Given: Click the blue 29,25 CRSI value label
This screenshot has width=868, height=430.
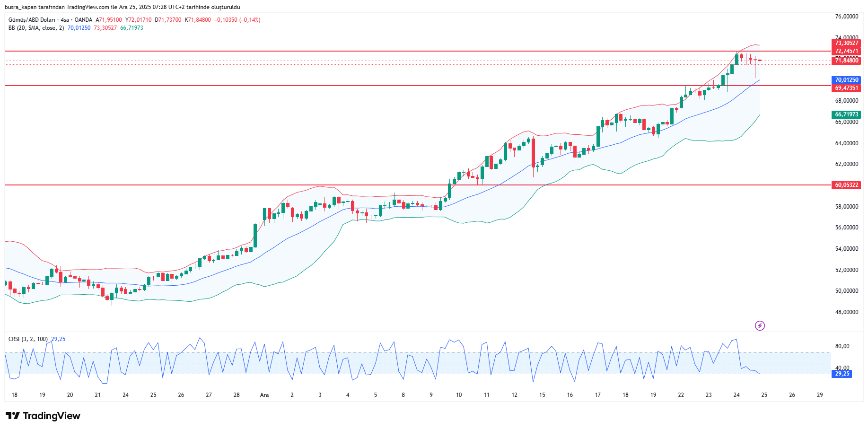Looking at the screenshot, I should tap(842, 374).
